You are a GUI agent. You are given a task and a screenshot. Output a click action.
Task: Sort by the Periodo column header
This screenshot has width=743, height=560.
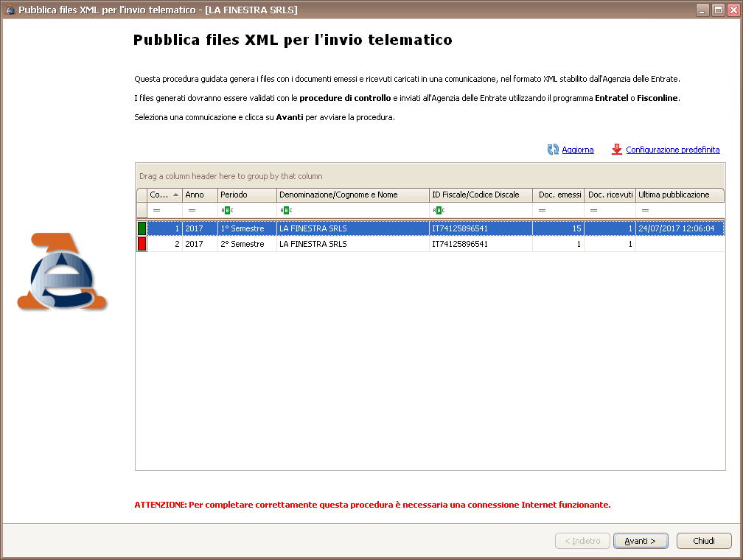pyautogui.click(x=247, y=195)
